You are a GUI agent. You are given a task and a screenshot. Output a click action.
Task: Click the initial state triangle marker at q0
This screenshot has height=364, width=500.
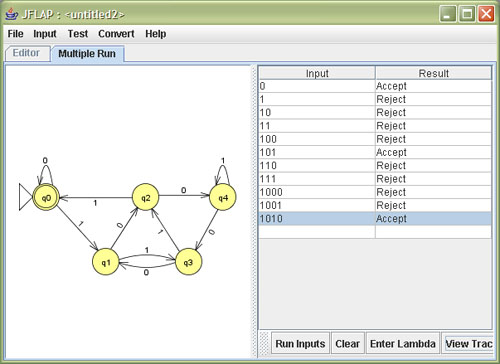click(x=25, y=197)
